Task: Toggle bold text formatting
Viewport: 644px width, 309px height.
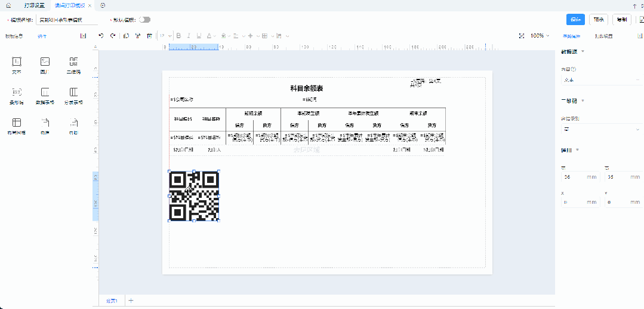Action: (x=178, y=36)
